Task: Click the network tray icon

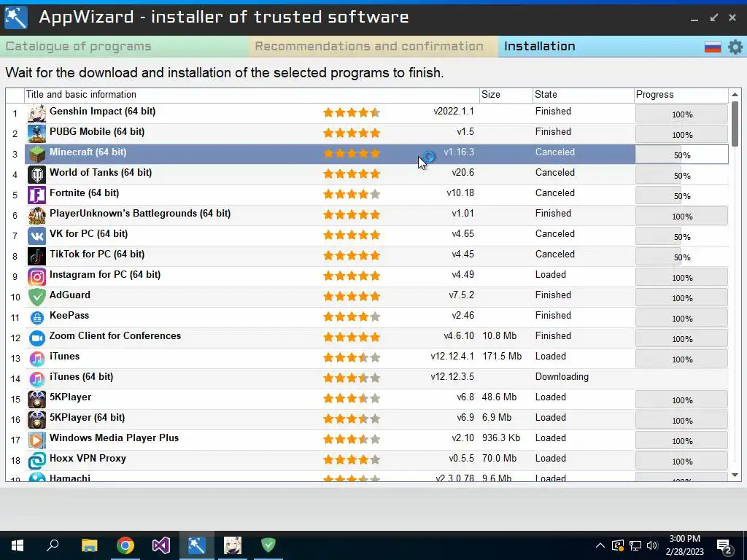Action: [x=635, y=545]
